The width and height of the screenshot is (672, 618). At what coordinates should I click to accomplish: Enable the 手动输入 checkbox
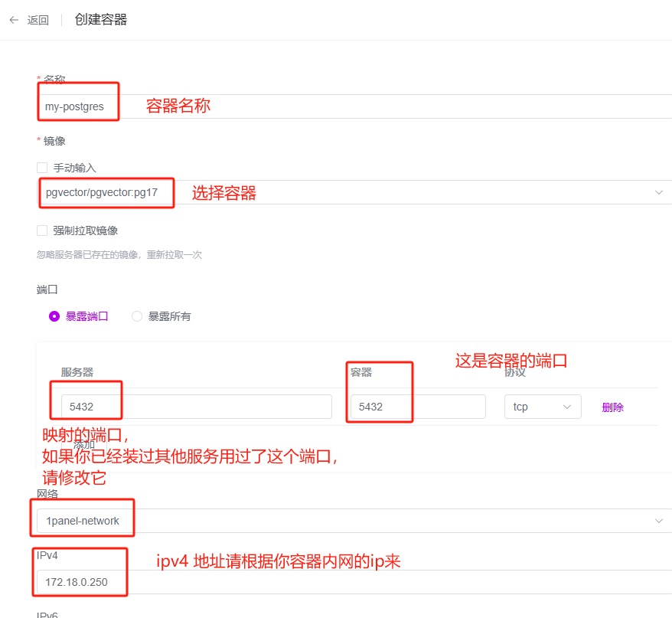[x=42, y=167]
